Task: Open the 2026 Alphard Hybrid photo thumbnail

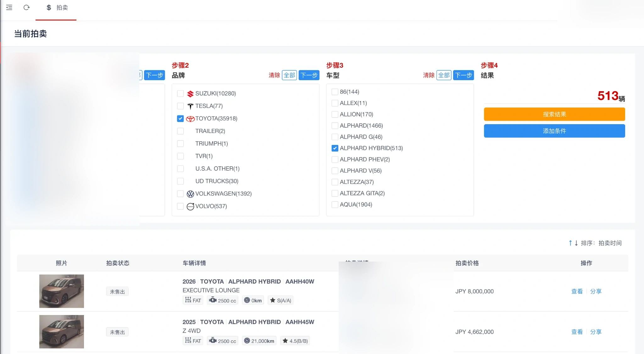Action: tap(62, 291)
